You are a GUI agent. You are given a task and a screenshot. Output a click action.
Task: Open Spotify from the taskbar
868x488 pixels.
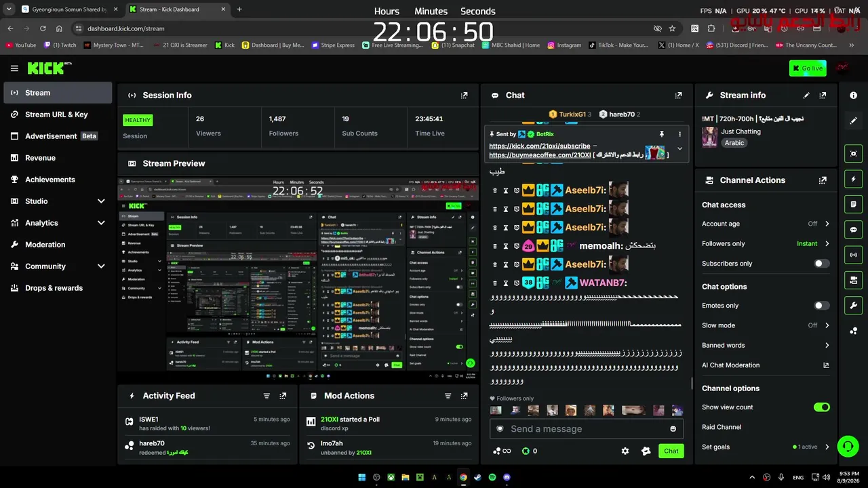click(492, 477)
